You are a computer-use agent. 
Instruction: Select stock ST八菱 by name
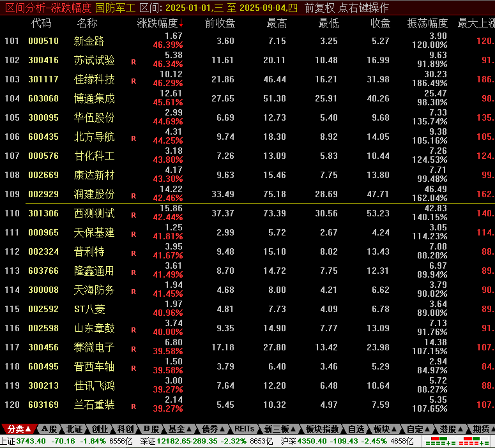click(x=89, y=309)
